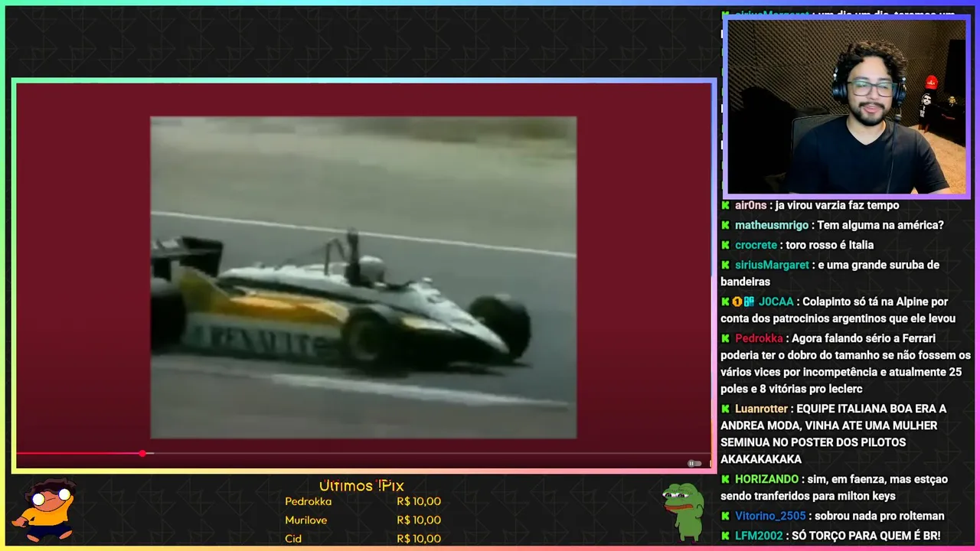The height and width of the screenshot is (551, 980).
Task: Click Cid in the Pix donation list
Action: [x=293, y=538]
